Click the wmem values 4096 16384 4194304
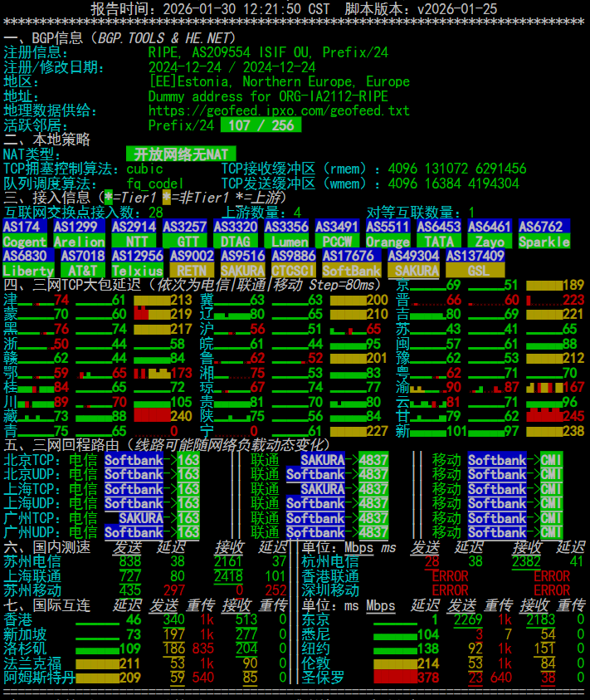This screenshot has height=700, width=590. pyautogui.click(x=453, y=184)
